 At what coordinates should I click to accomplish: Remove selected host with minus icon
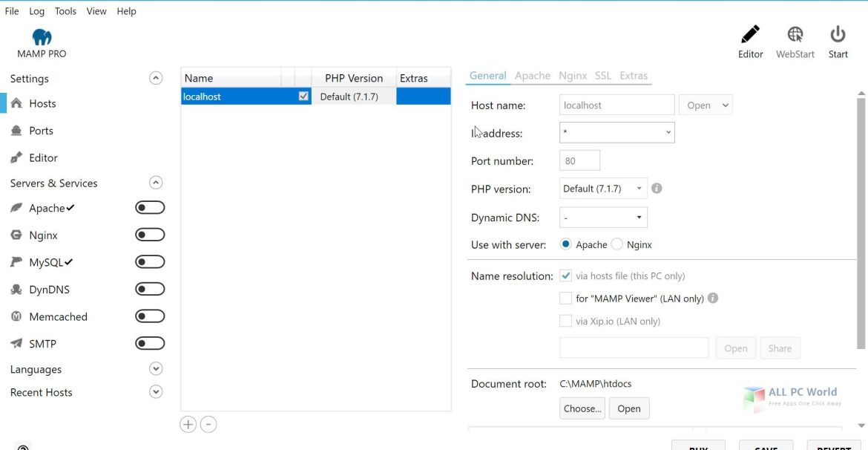pos(208,425)
